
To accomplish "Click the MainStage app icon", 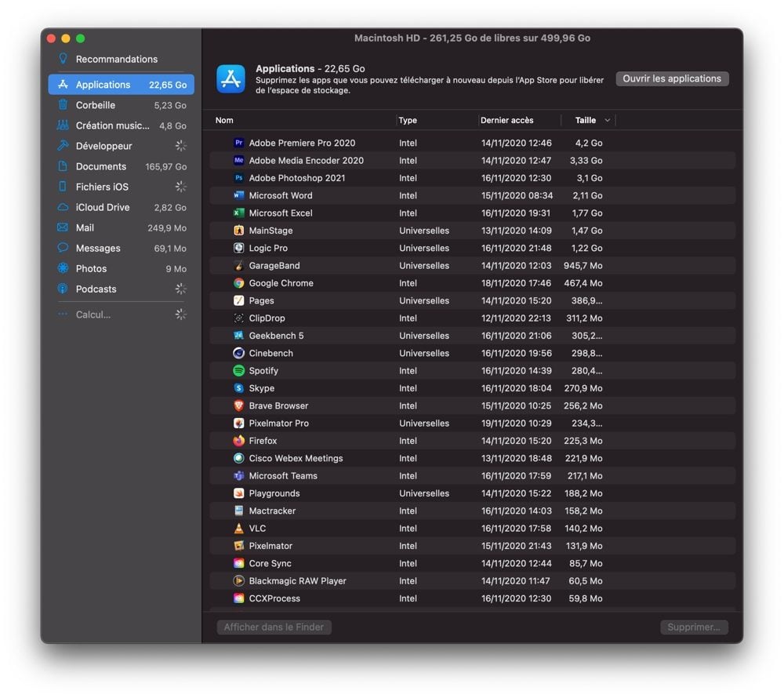I will (x=238, y=231).
